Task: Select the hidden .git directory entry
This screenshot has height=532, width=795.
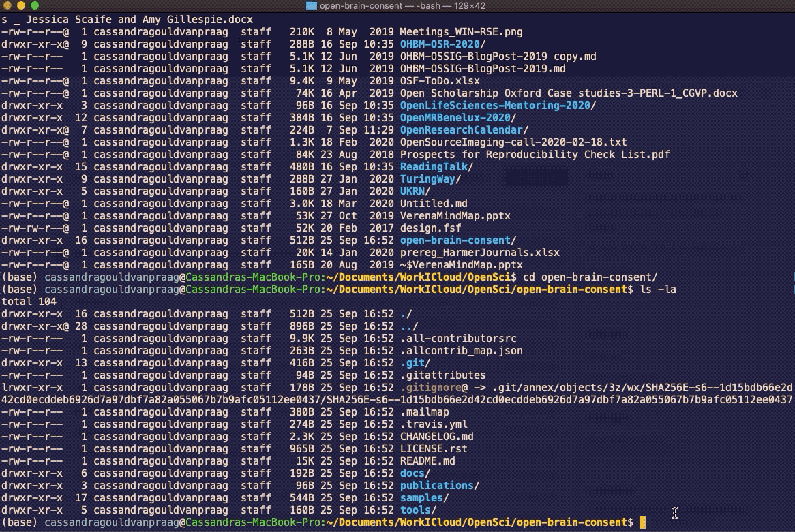Action: pyautogui.click(x=413, y=362)
